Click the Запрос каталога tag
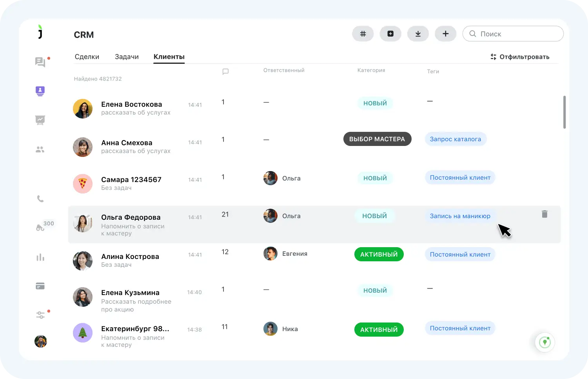 coord(455,139)
